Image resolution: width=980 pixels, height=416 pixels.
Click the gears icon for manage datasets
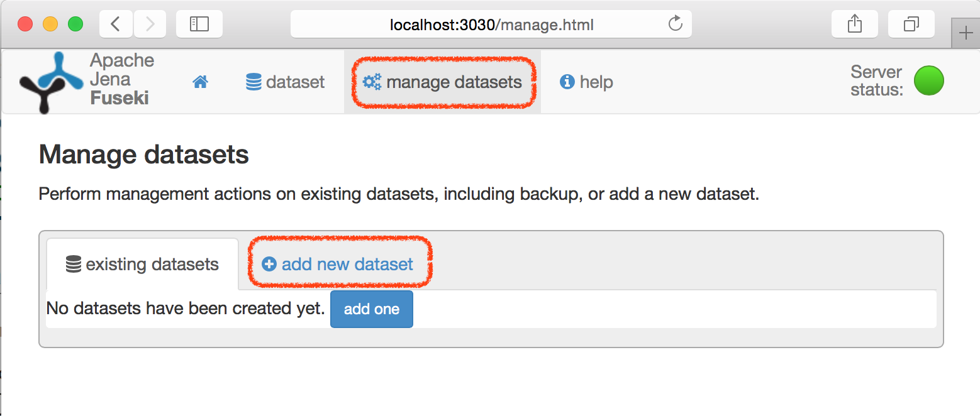coord(370,81)
